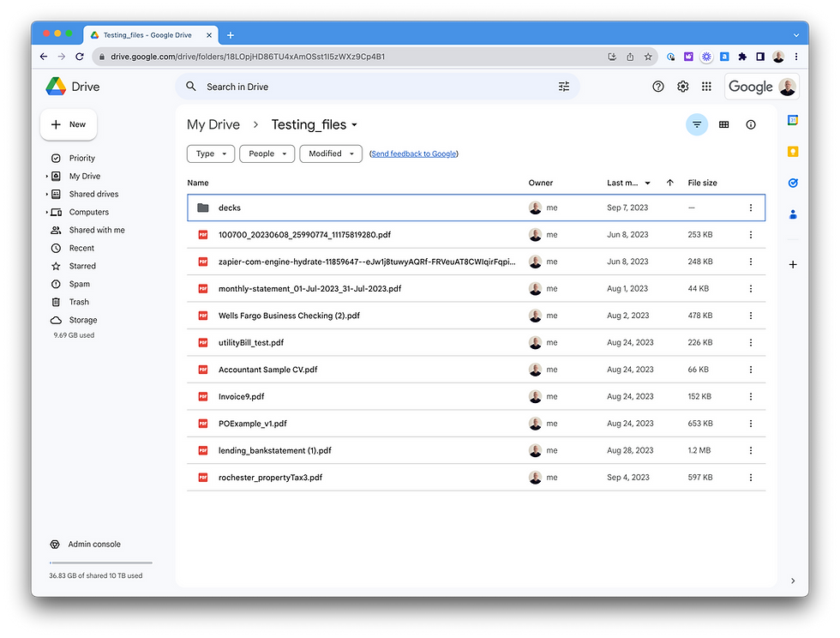
Task: Open the Google apps grid launcher
Action: (706, 87)
